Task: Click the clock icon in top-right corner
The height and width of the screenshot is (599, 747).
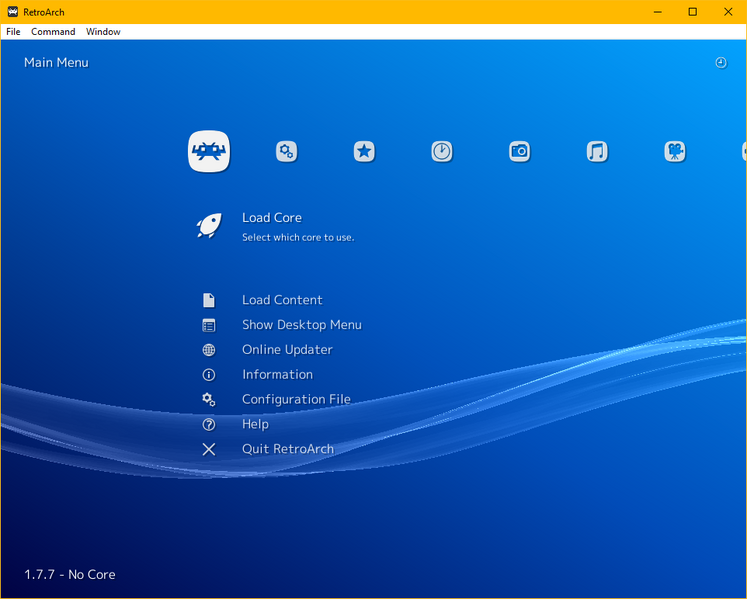Action: (721, 63)
